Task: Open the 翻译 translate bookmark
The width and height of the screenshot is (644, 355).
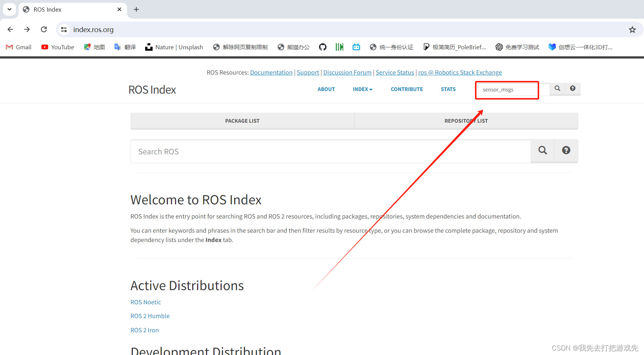Action: 125,47
